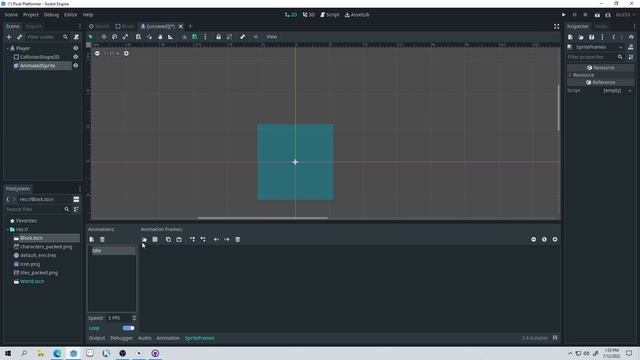Reset zoom of animation frames view
This screenshot has height=360, width=640.
tap(544, 240)
